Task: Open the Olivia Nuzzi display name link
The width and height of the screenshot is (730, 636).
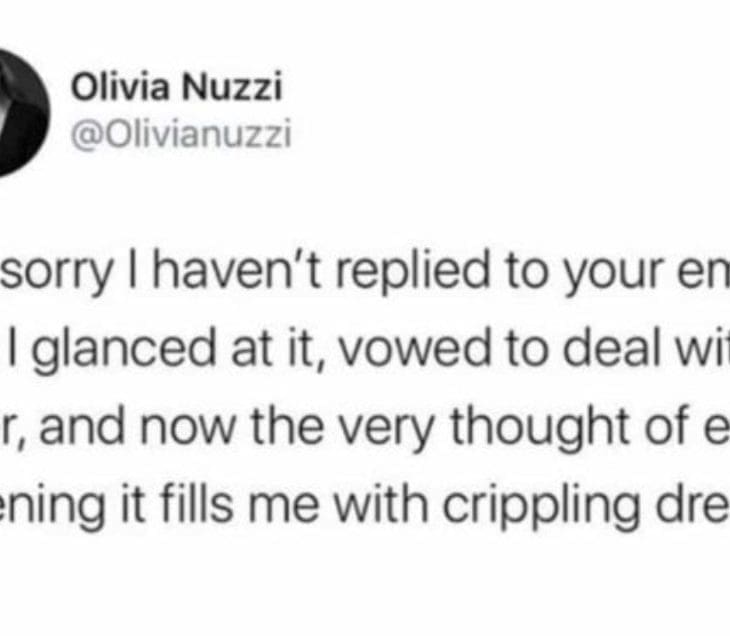Action: click(177, 89)
